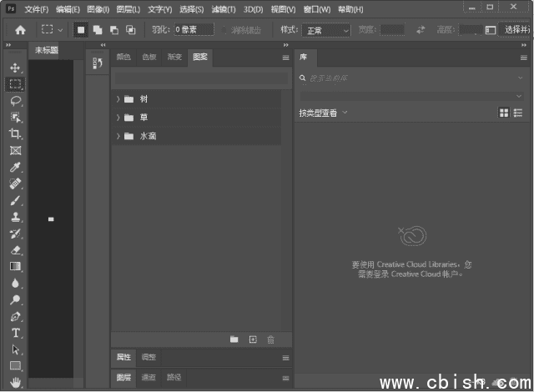The width and height of the screenshot is (534, 392).
Task: Select the Lasso tool
Action: (x=15, y=101)
